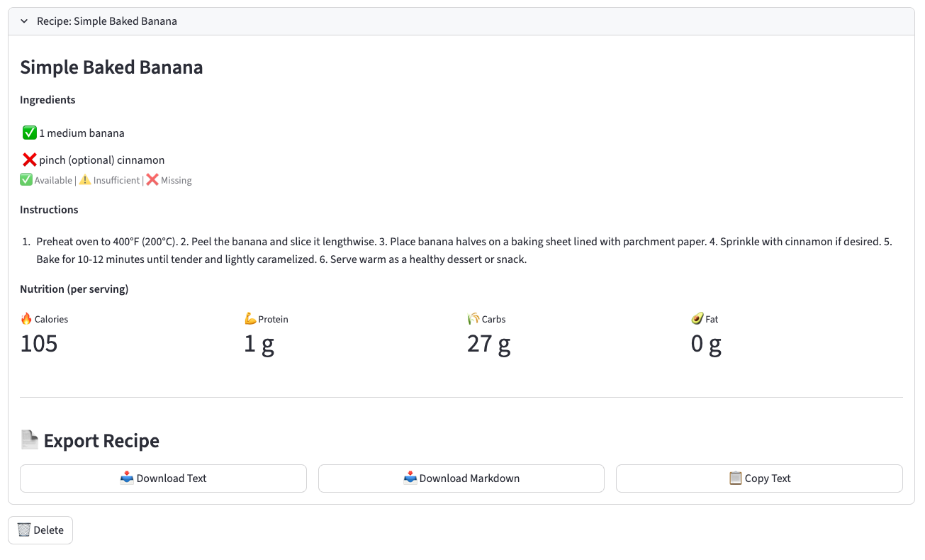Click the clipboard icon on Copy Text
Screen dimensions: 925x560
736,478
